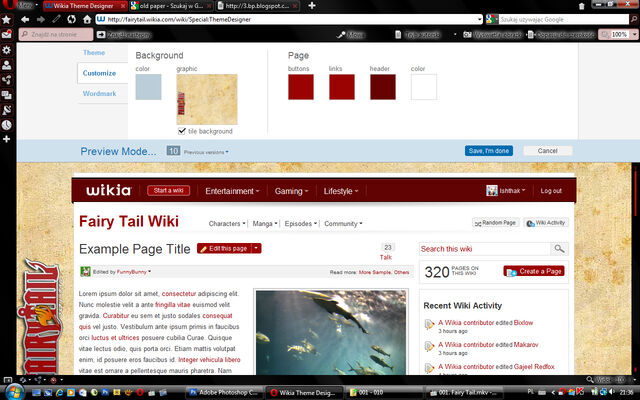Close the old paper Google search tab

(x=209, y=6)
